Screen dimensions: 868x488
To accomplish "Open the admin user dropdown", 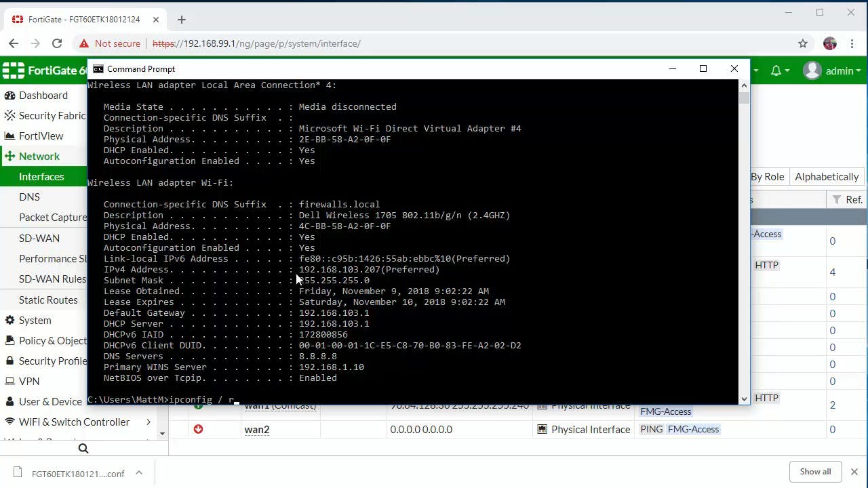I will point(832,70).
